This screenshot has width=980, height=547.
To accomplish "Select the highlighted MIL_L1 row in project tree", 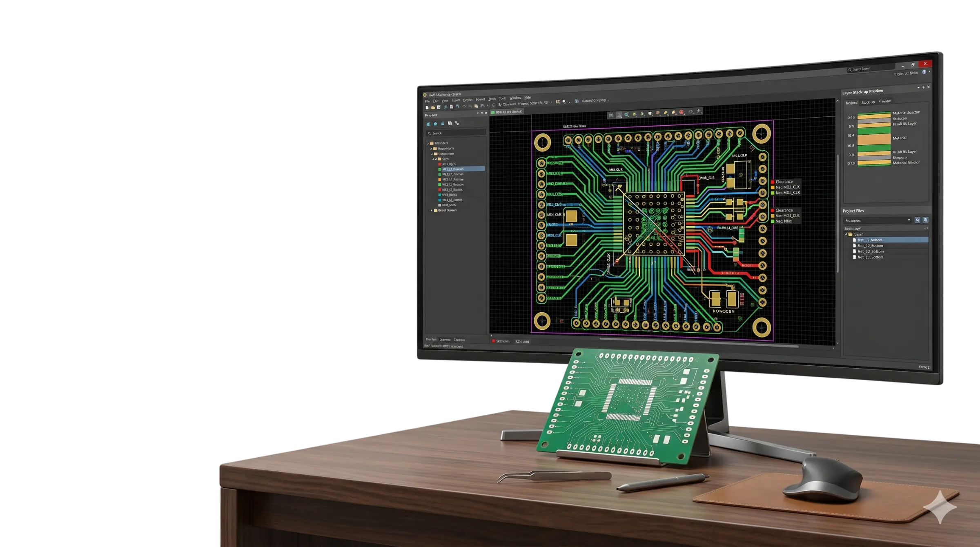I will pos(461,169).
